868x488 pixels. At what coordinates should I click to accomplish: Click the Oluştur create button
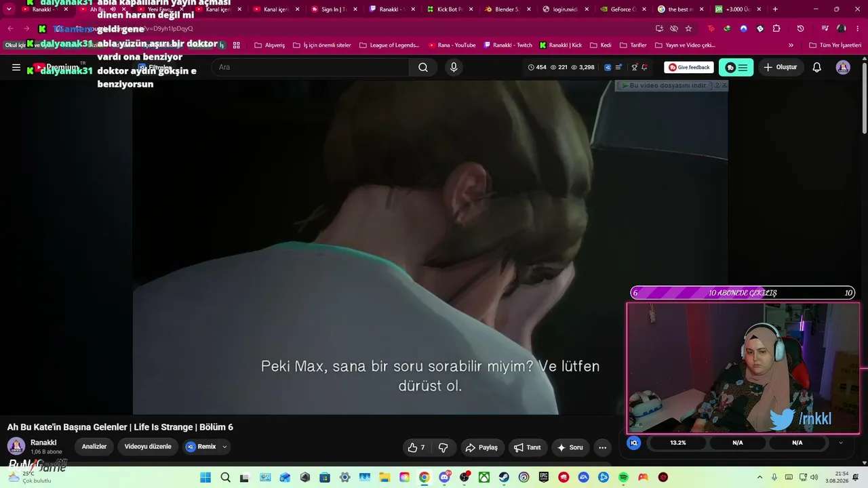[x=781, y=67]
